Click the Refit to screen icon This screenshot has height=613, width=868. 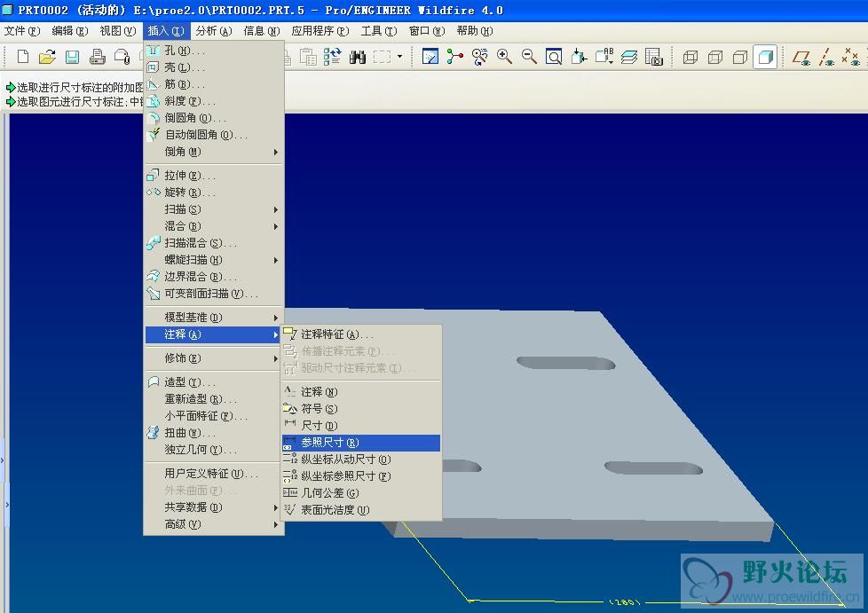pyautogui.click(x=554, y=57)
